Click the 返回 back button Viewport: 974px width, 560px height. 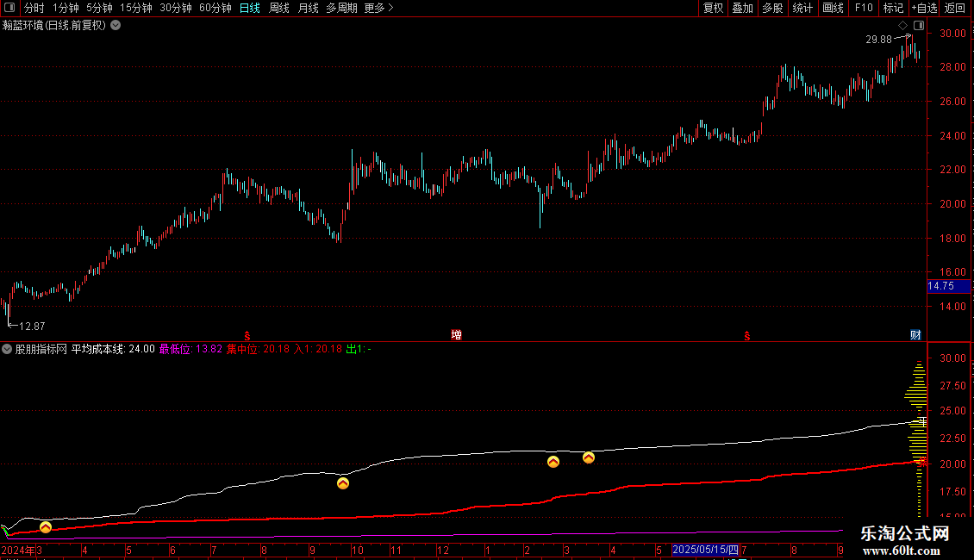(955, 8)
